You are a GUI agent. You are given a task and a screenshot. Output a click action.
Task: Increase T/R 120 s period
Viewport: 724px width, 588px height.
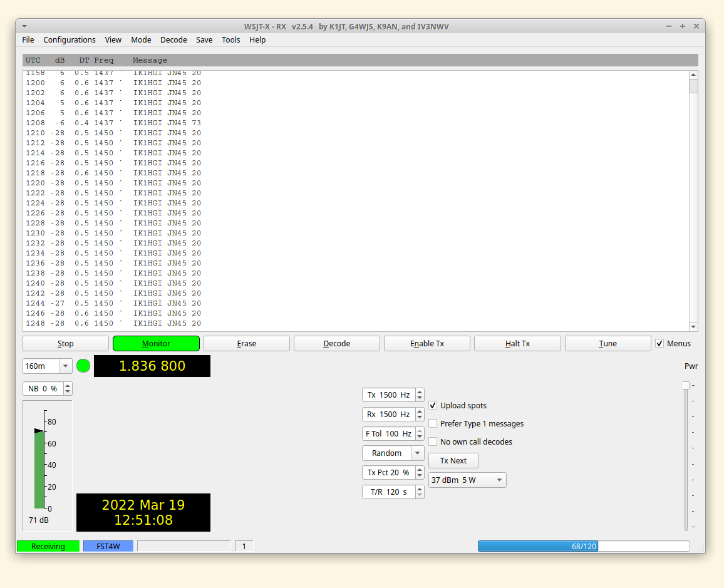point(420,489)
